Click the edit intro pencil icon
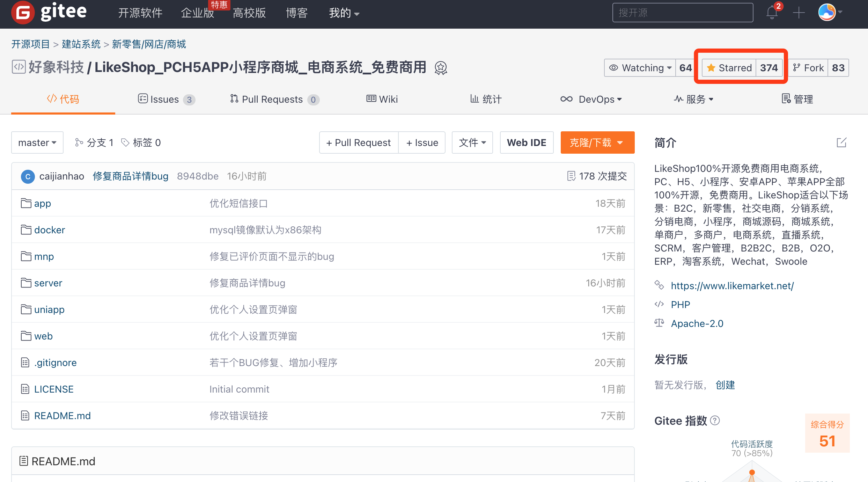The width and height of the screenshot is (868, 482). (x=841, y=143)
